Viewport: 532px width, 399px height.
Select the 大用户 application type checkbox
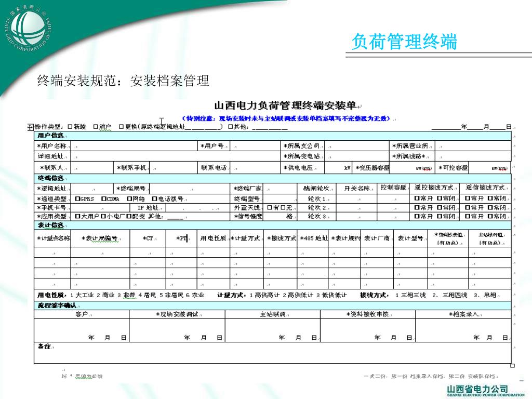tap(77, 216)
